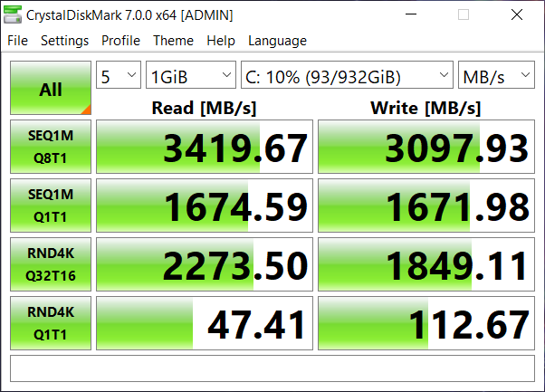Run all benchmarks with the All button
Screen dimensions: 545x392
51,88
